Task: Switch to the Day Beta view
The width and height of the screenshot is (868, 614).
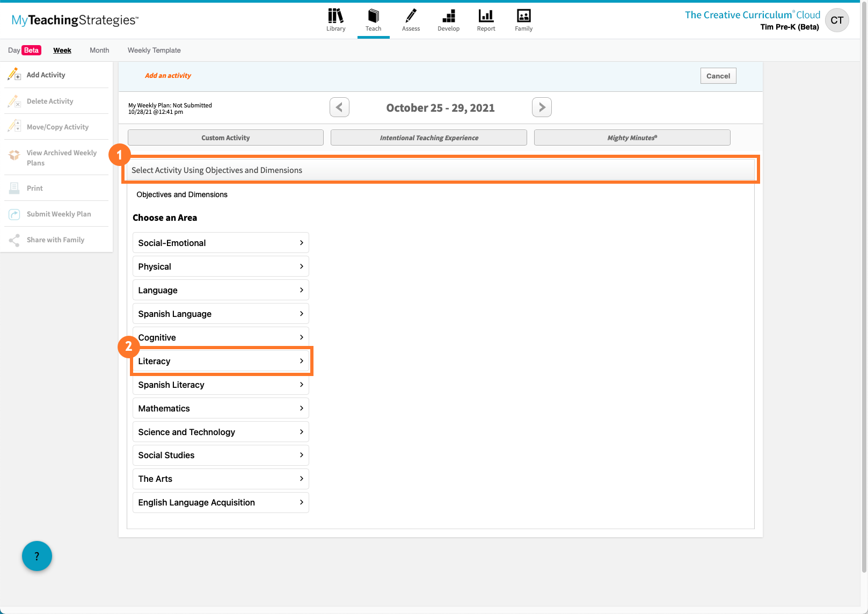Action: coord(24,50)
